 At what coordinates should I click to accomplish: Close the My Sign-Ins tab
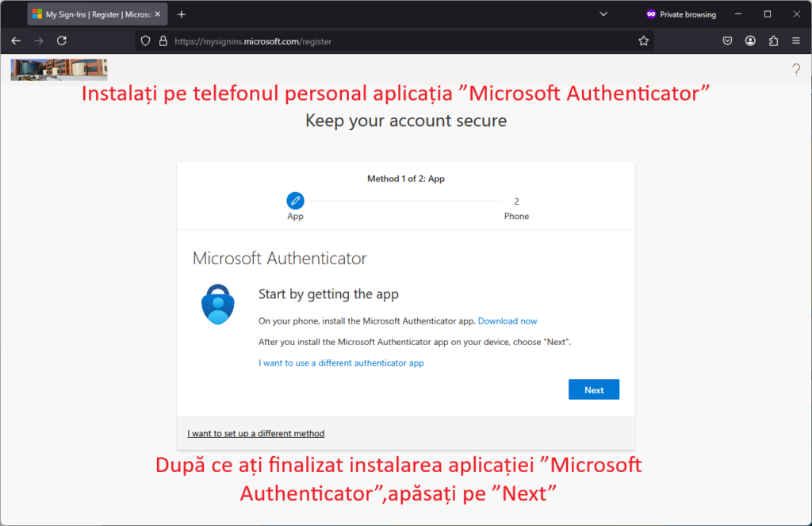point(158,14)
